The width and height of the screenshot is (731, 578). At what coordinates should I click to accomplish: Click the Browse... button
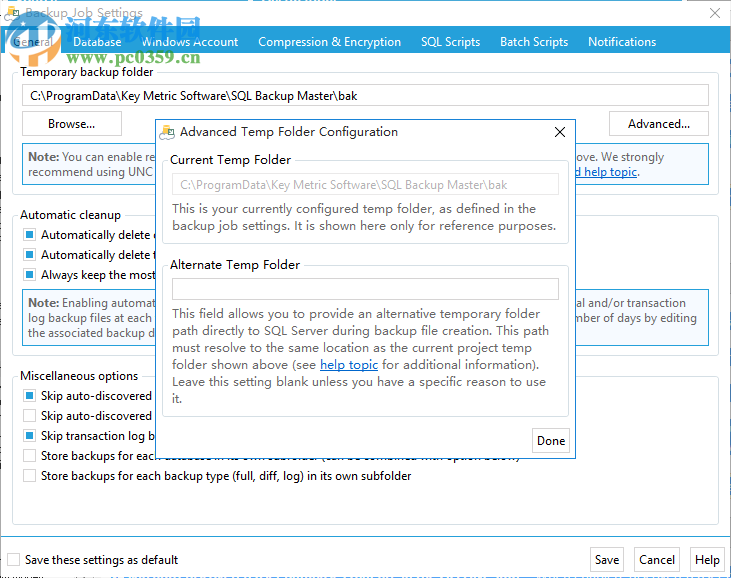[72, 124]
